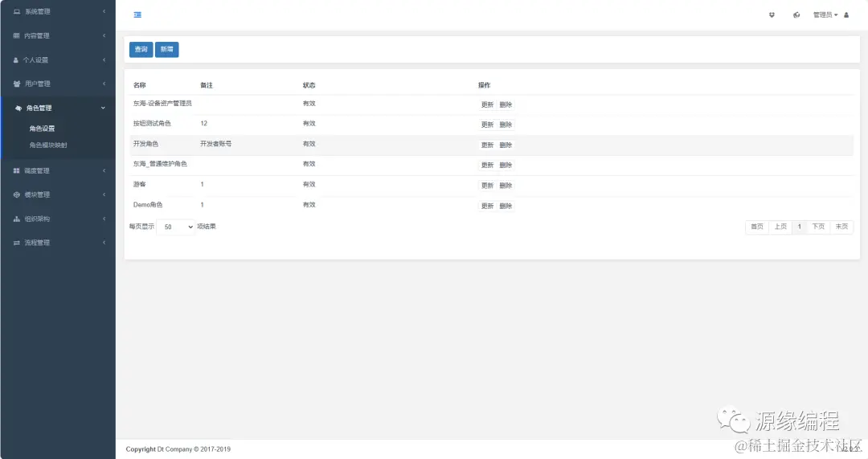Click the 开发角色 name cell
The height and width of the screenshot is (459, 868).
145,144
